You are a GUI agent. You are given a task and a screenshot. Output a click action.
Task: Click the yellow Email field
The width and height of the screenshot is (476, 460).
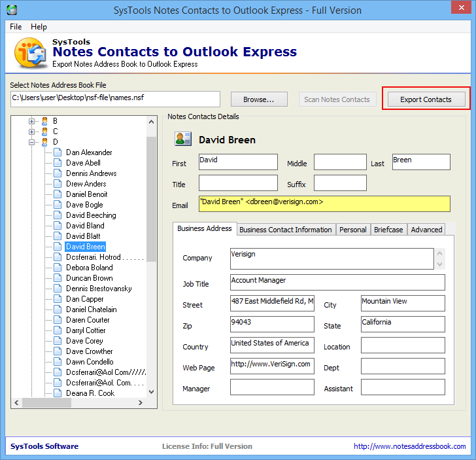pyautogui.click(x=324, y=203)
